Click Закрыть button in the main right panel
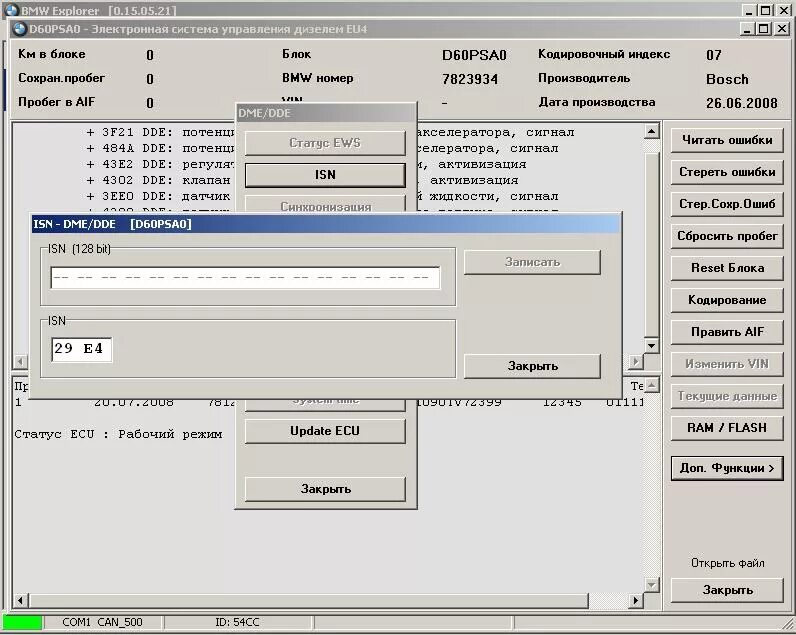Image resolution: width=796 pixels, height=635 pixels. (x=727, y=590)
